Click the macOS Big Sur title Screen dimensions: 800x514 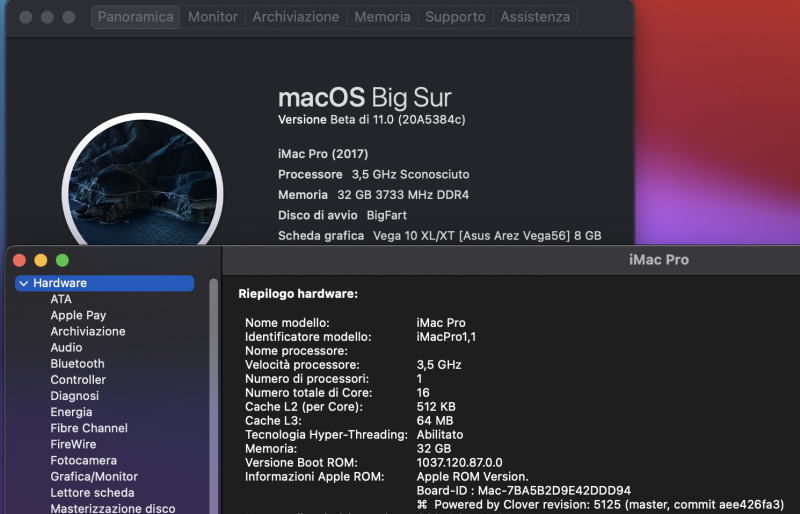click(365, 97)
